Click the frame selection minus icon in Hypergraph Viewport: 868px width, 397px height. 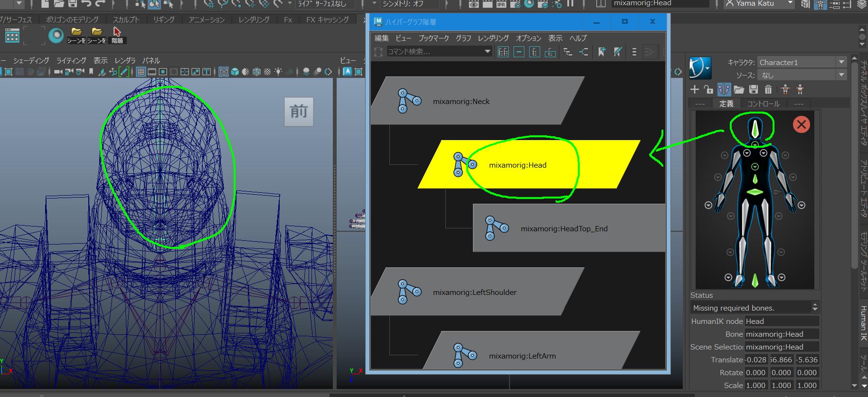(519, 52)
